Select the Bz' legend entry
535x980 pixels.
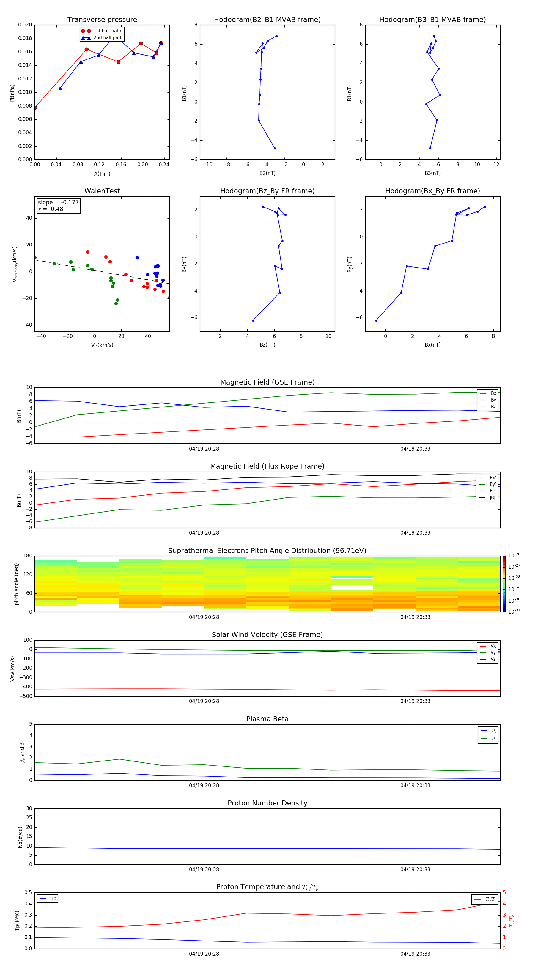(x=487, y=491)
